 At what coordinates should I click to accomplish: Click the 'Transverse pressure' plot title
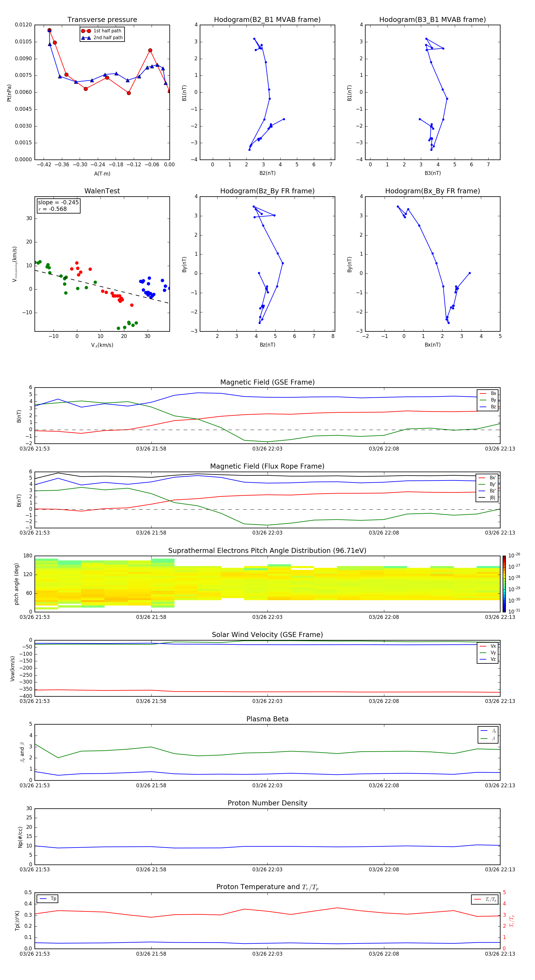[102, 20]
